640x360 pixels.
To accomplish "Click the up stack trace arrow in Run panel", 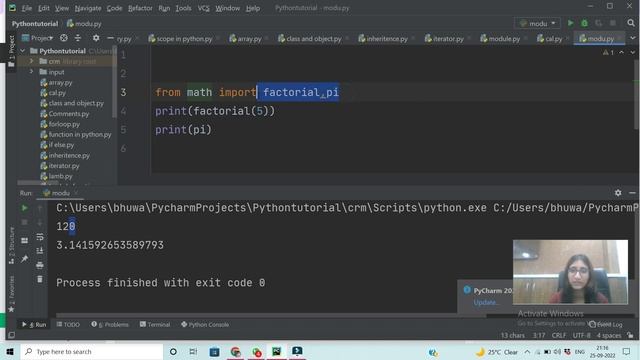I will (x=40, y=208).
